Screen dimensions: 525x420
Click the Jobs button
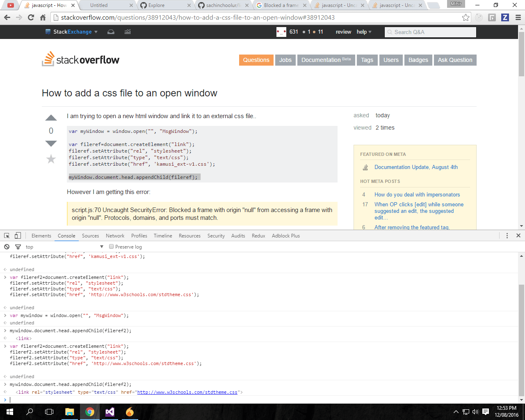click(285, 60)
